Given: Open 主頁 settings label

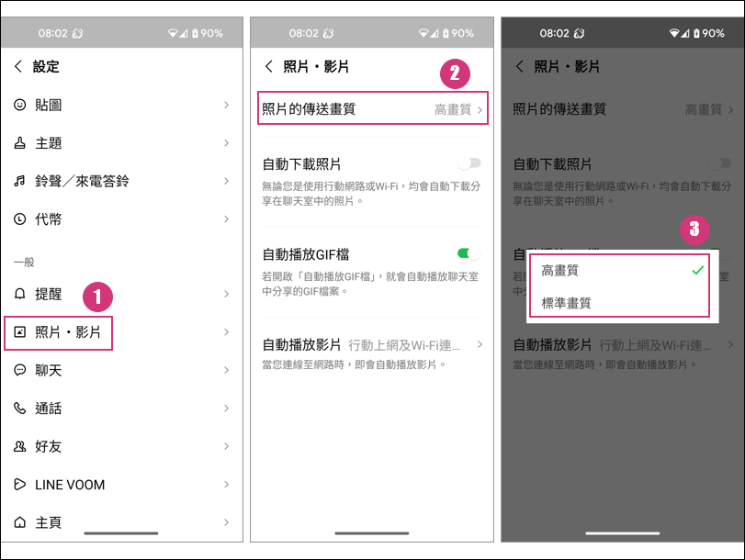Looking at the screenshot, I should (x=48, y=522).
